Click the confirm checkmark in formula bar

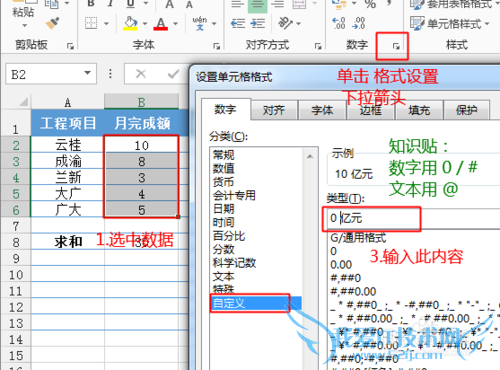[x=173, y=74]
